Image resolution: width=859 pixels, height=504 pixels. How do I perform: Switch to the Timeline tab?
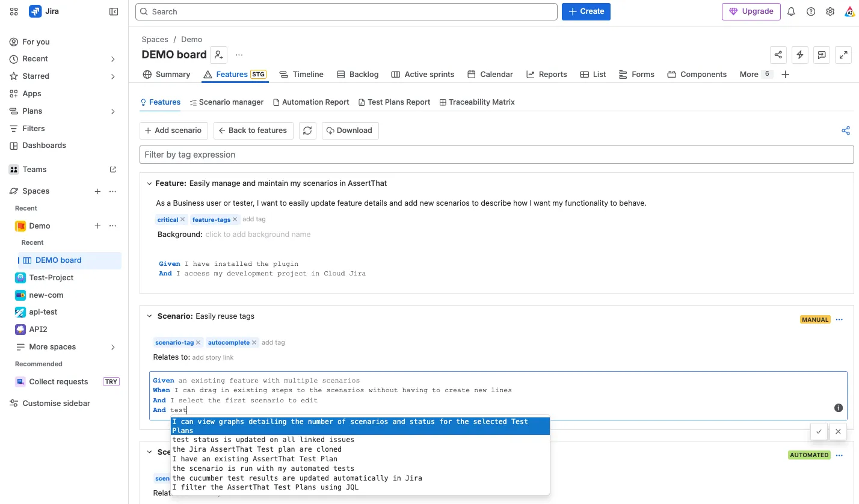pyautogui.click(x=301, y=74)
